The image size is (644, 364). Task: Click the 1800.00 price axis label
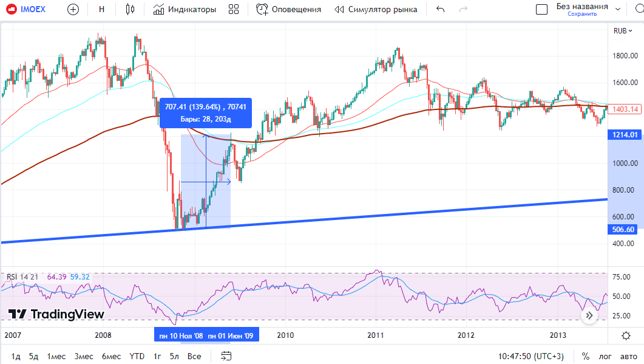[625, 56]
